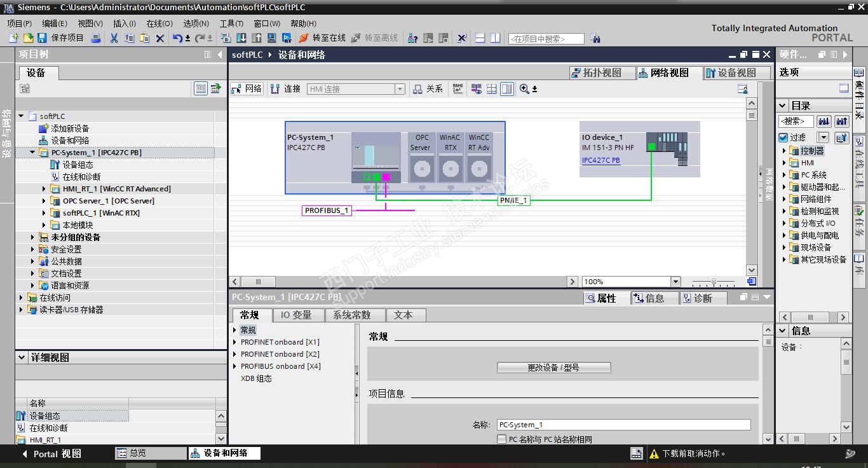Click the search icon beside project search box
The width and height of the screenshot is (868, 468).
[x=595, y=39]
